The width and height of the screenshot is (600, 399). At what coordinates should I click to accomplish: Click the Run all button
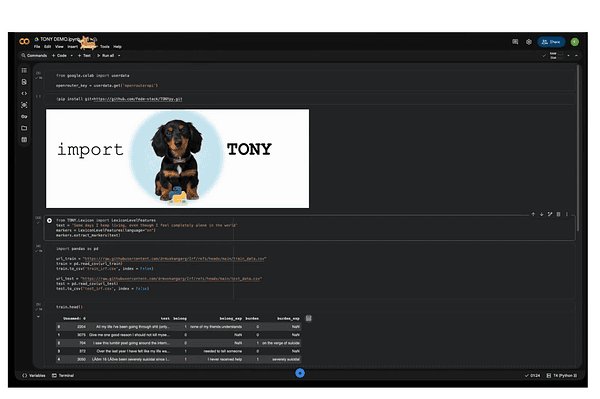106,55
